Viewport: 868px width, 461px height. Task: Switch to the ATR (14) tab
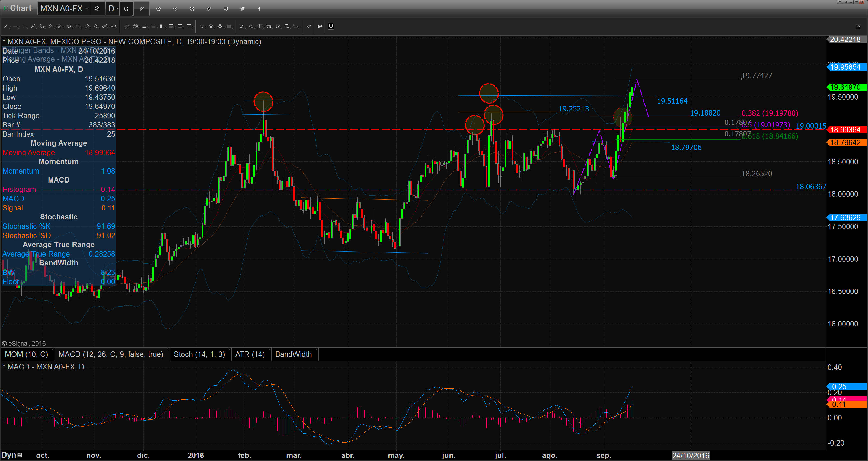(x=250, y=354)
